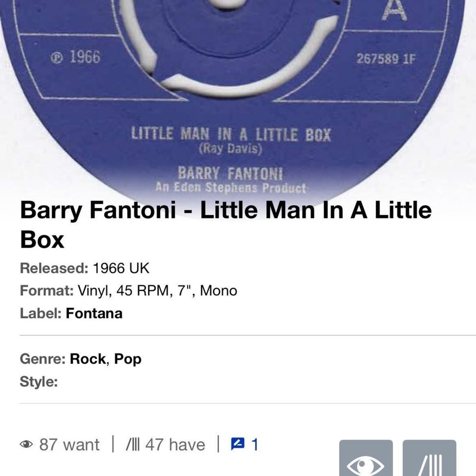This screenshot has height=476, width=476.
Task: Tap the collection icon beside 47 have
Action: click(x=133, y=445)
